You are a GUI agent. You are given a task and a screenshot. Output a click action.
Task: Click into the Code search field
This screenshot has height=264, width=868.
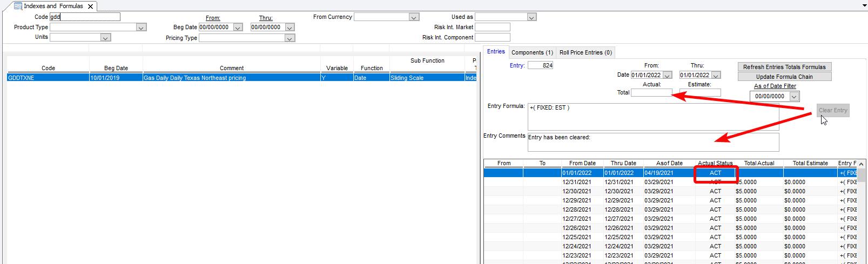coord(85,17)
